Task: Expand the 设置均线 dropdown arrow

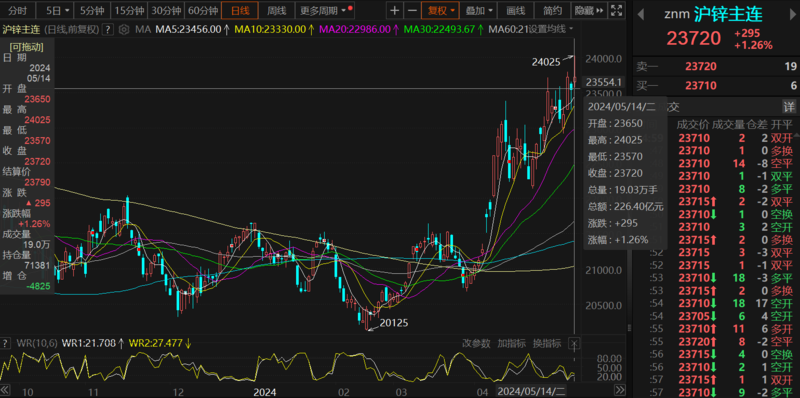Action: pos(570,29)
